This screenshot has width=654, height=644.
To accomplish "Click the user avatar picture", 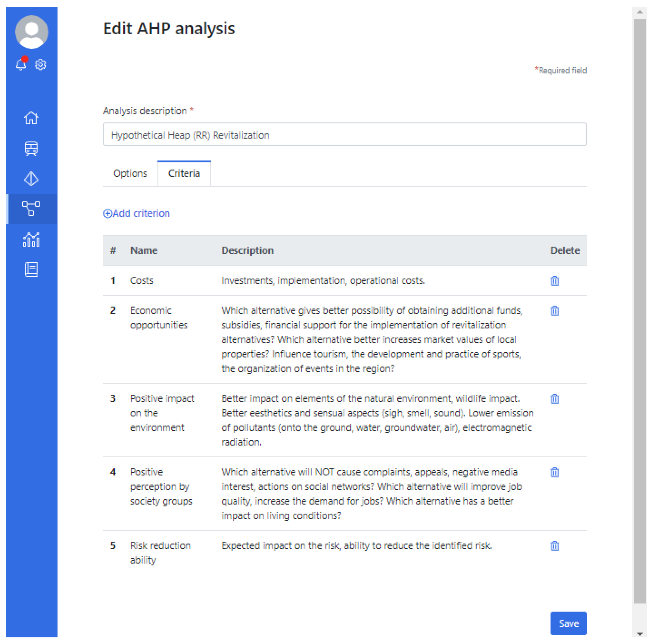I will point(31,32).
